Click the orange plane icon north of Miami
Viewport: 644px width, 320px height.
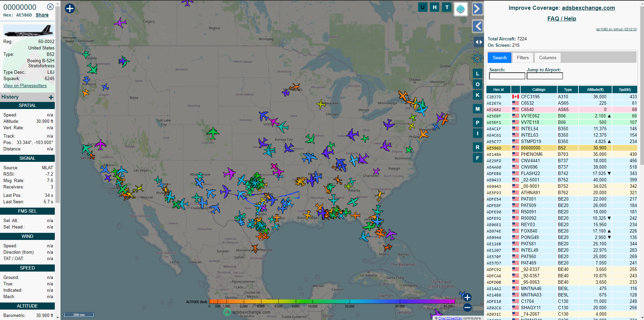point(387,247)
